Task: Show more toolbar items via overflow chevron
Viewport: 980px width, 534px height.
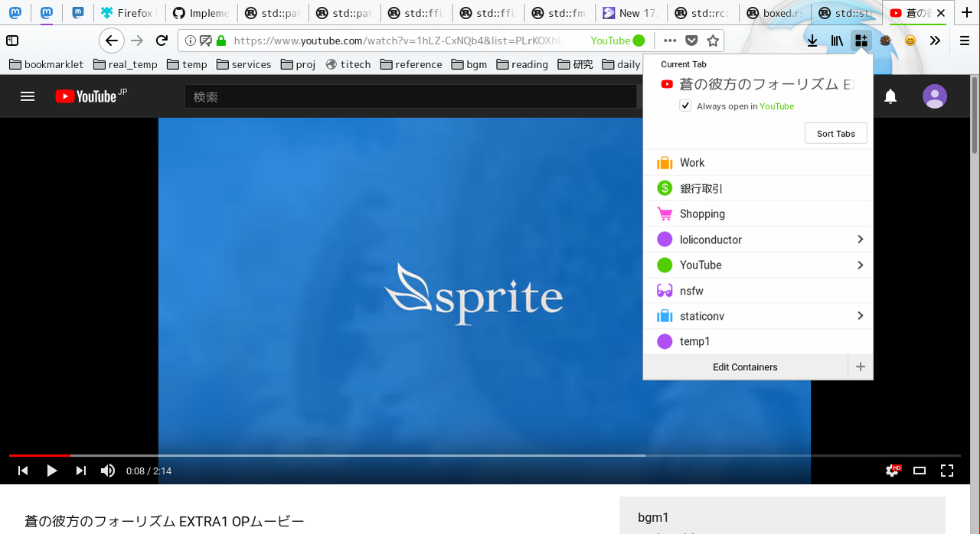Action: [x=936, y=41]
